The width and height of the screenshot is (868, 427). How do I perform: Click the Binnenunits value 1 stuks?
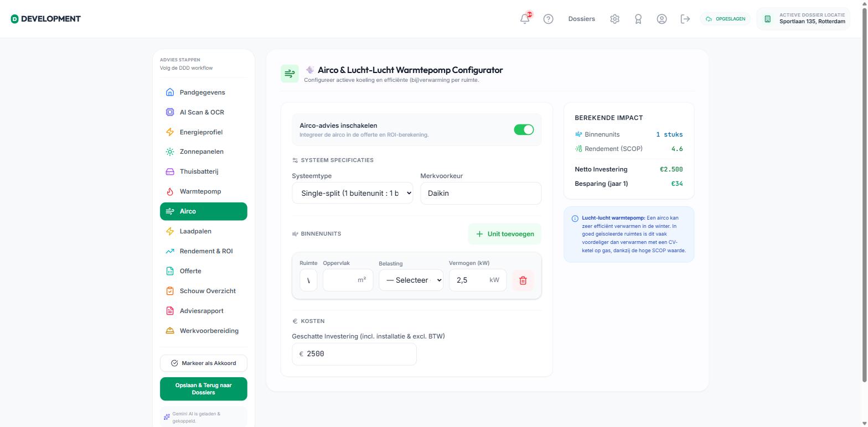669,134
